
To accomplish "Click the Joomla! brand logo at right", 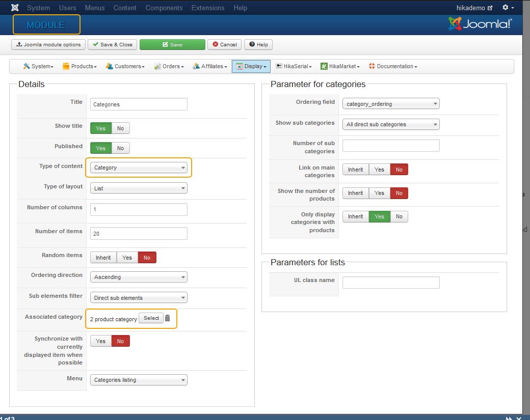I will click(x=480, y=23).
